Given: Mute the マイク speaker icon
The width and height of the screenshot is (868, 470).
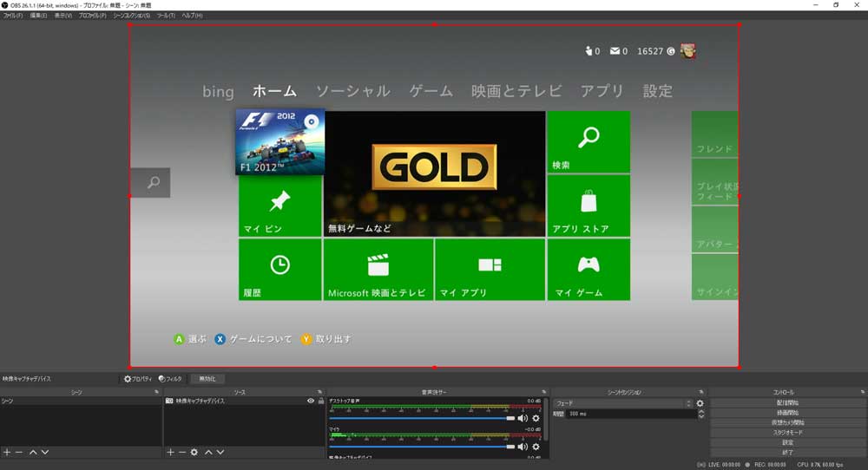Looking at the screenshot, I should (523, 447).
